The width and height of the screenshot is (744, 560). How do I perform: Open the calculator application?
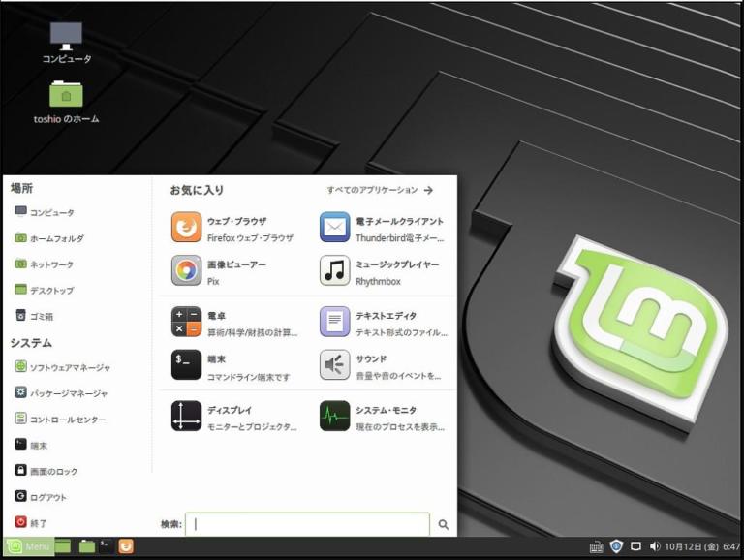[187, 322]
